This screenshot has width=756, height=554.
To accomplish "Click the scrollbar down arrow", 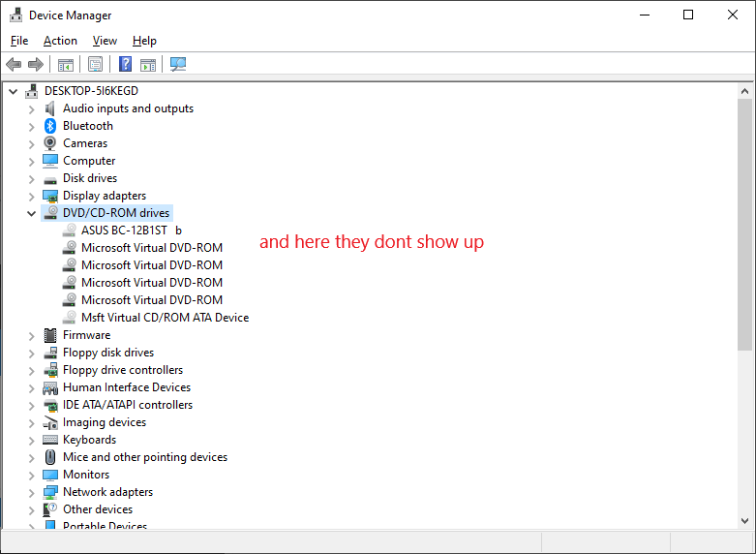I will coord(744,521).
